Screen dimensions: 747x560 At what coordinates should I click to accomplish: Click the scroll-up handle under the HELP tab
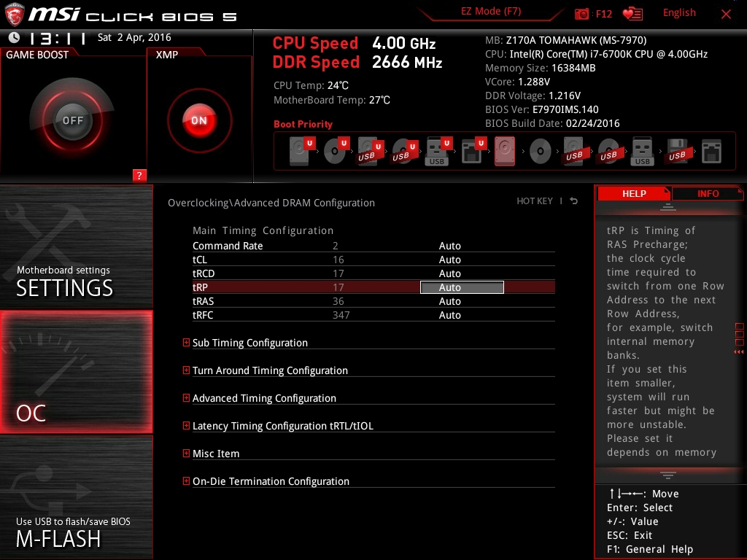coord(668,206)
